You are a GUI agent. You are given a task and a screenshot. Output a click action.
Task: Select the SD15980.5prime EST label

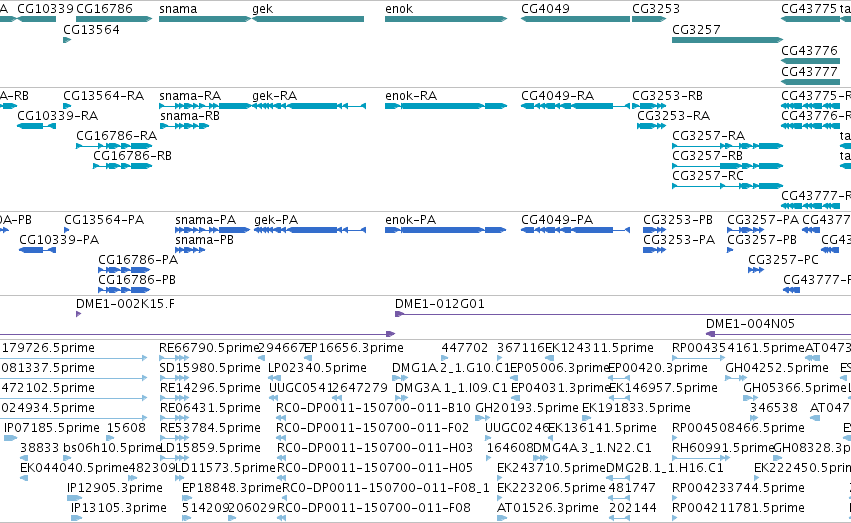pos(211,368)
